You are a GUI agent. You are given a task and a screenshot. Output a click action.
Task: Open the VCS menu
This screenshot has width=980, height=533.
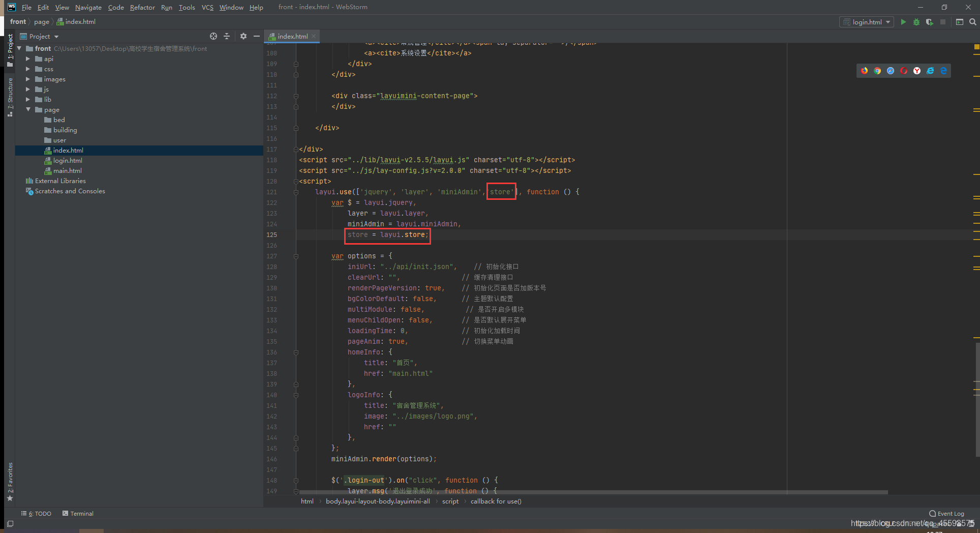pyautogui.click(x=207, y=7)
